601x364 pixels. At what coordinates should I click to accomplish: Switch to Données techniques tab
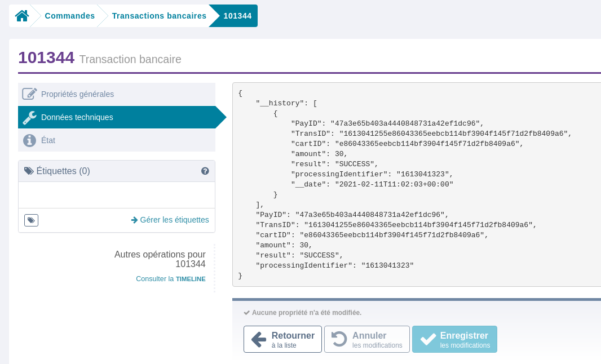tap(77, 117)
